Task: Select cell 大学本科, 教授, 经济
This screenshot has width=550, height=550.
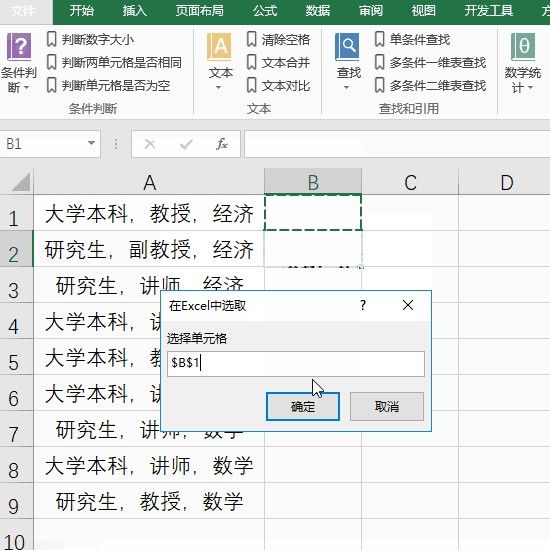Action: [x=149, y=213]
